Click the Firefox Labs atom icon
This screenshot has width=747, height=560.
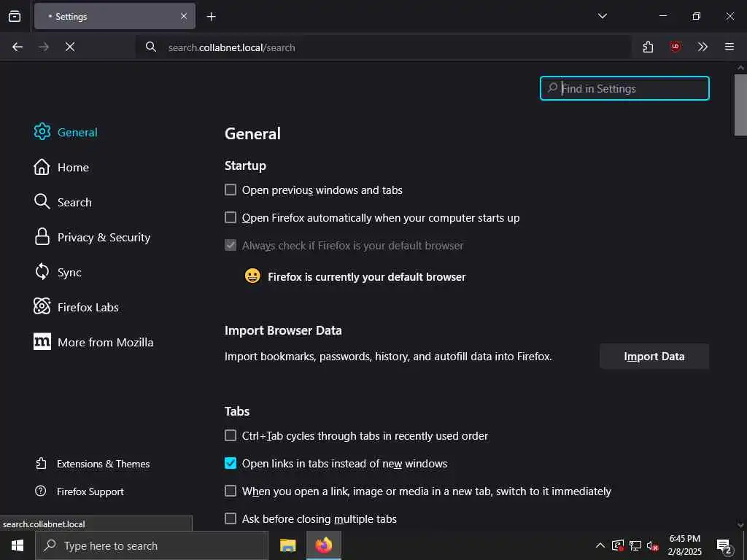[42, 306]
